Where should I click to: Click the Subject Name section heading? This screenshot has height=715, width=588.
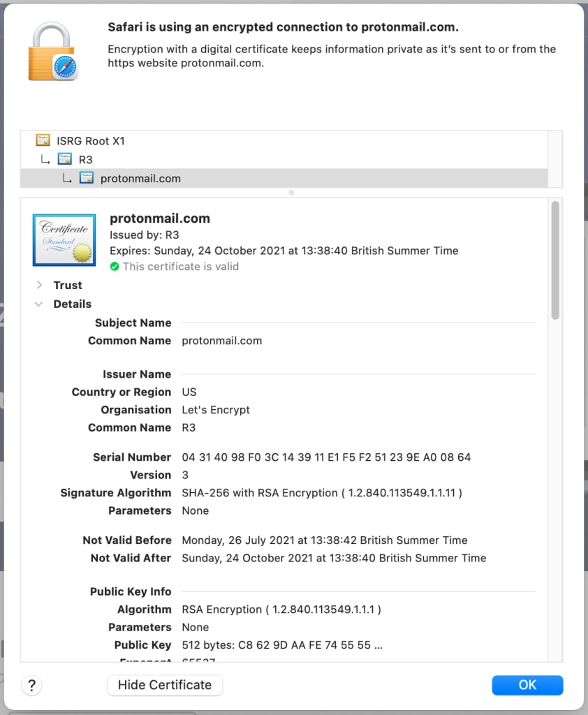point(133,323)
